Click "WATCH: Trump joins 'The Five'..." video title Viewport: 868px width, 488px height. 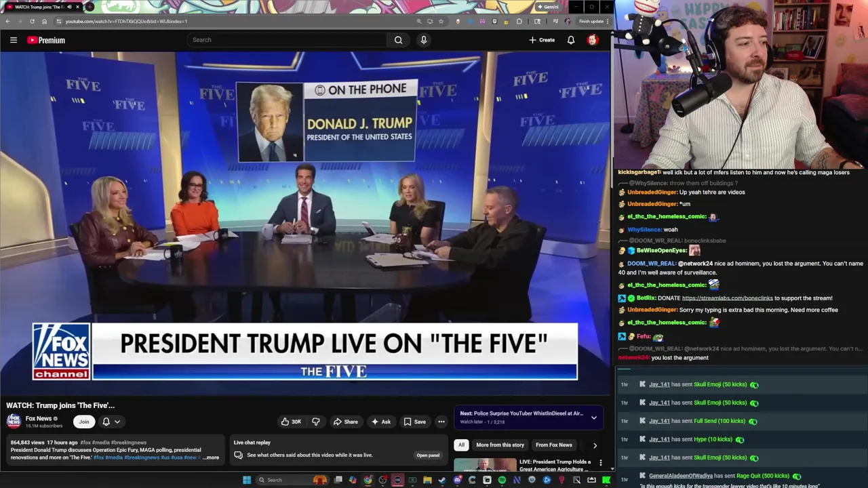(x=60, y=405)
